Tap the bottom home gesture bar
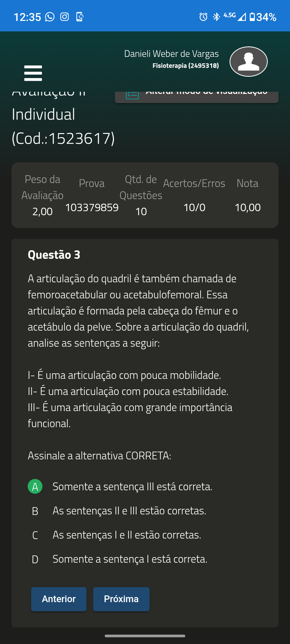The image size is (290, 644). click(x=145, y=636)
